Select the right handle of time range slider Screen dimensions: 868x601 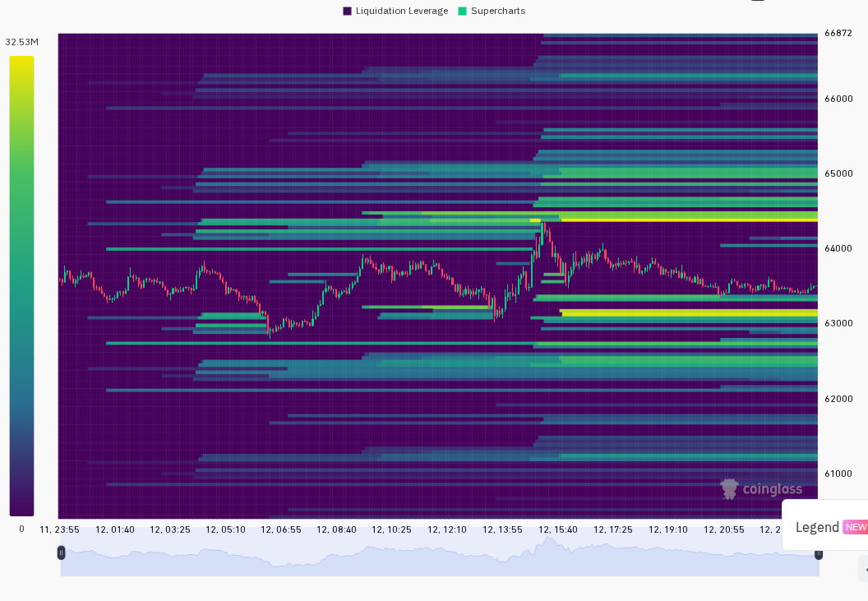pyautogui.click(x=818, y=554)
